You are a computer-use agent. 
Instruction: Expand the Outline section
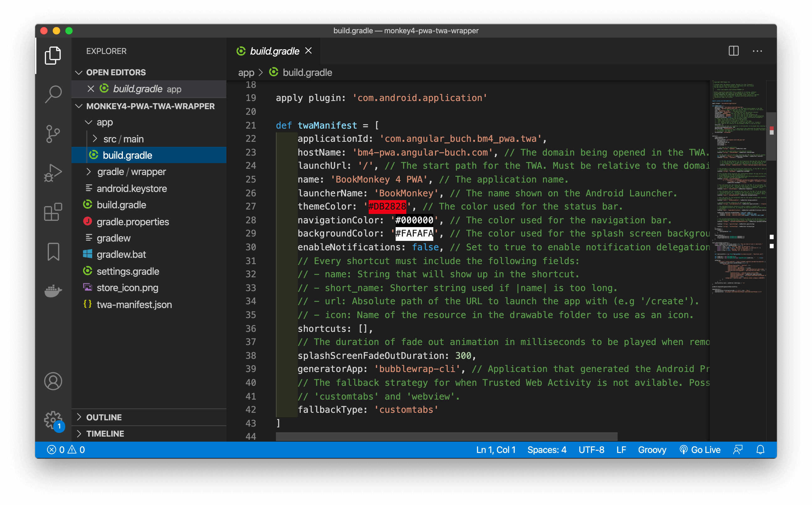79,417
